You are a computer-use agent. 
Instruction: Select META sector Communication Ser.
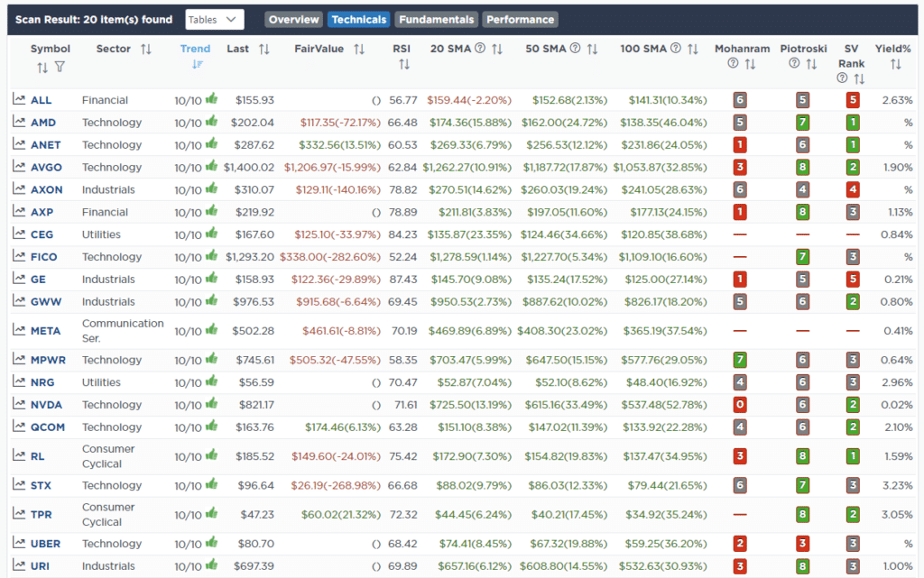[123, 330]
